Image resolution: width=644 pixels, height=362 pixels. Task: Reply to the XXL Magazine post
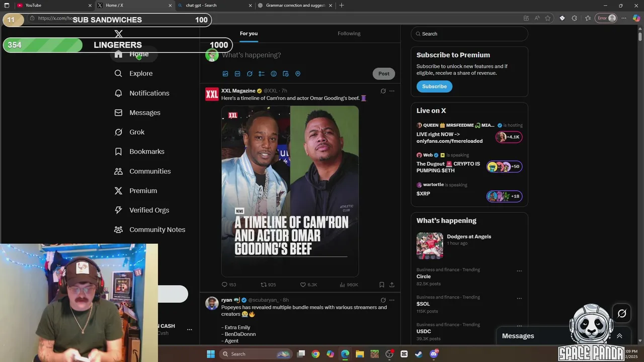tap(229, 285)
